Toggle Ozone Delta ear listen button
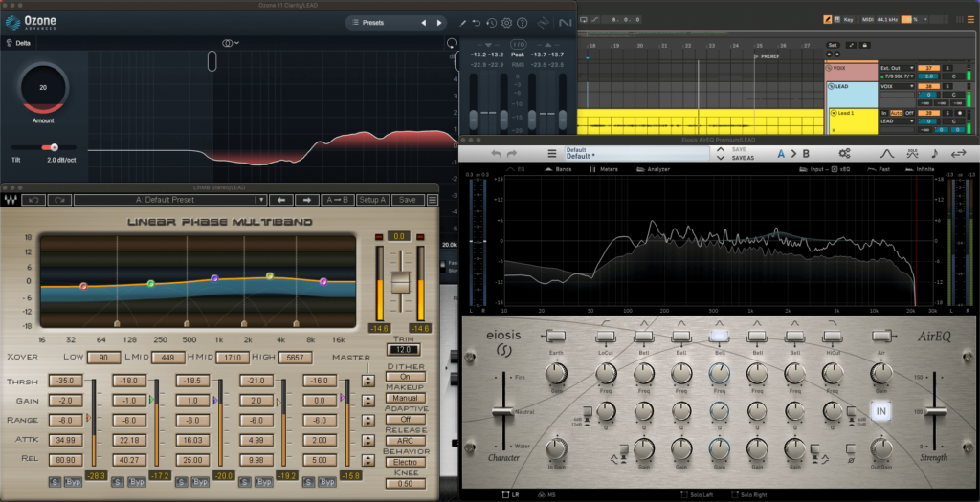The width and height of the screenshot is (980, 502). click(19, 43)
